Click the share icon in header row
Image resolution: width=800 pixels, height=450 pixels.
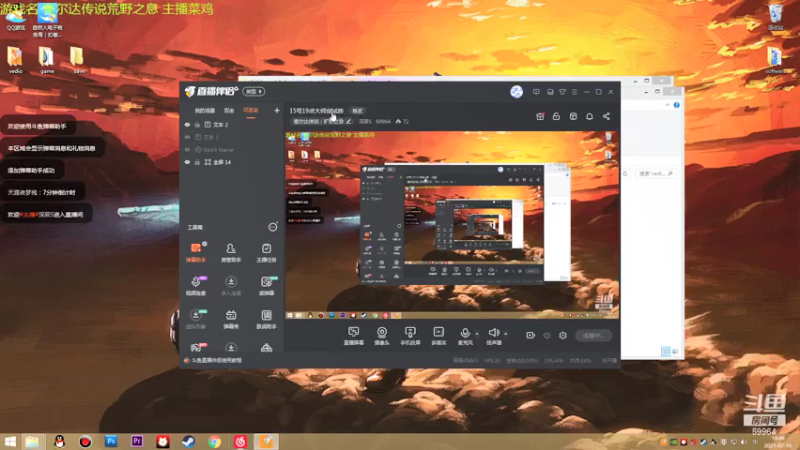pos(606,116)
